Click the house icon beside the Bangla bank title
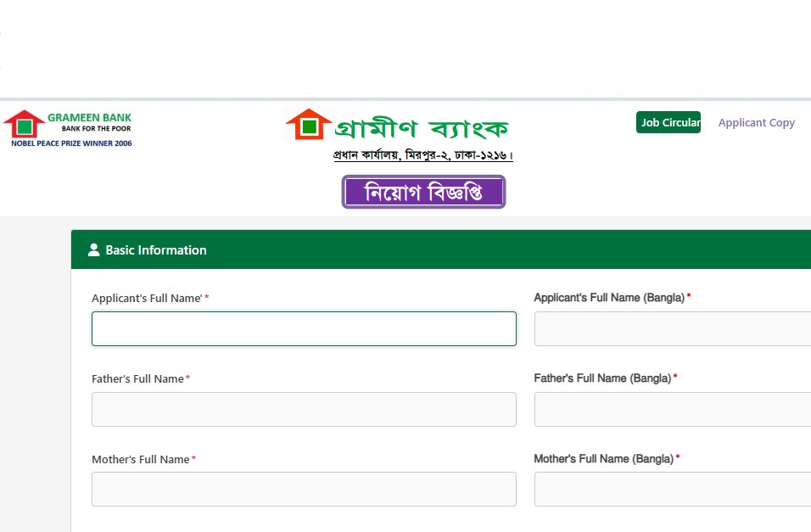Viewport: 811px width, 532px height. pos(308,125)
